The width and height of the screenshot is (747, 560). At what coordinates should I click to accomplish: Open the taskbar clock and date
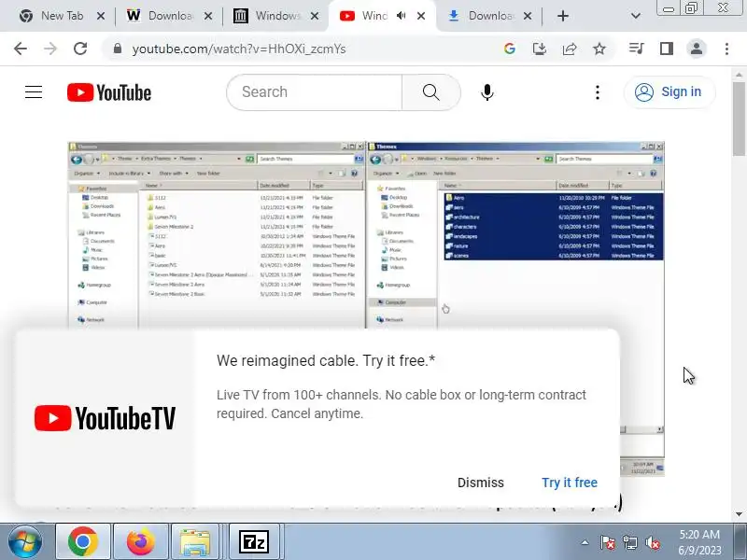699,542
